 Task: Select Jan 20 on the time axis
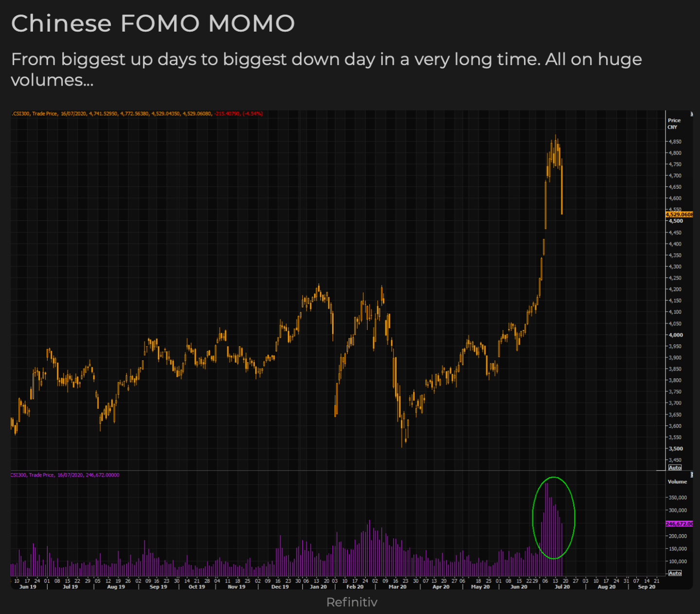click(318, 587)
